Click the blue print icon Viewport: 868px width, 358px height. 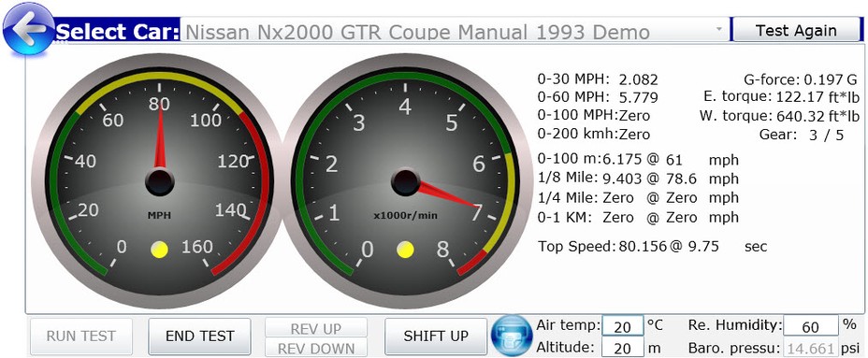click(512, 336)
